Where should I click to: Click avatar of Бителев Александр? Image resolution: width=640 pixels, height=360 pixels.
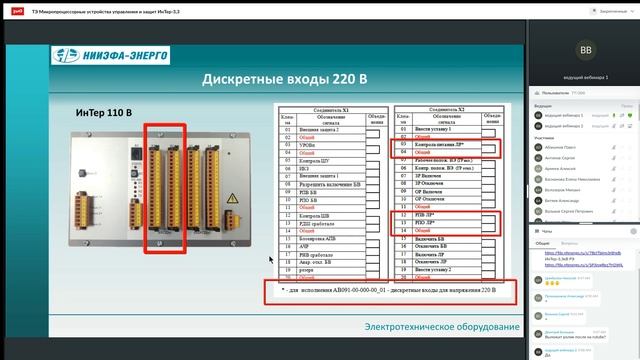pos(538,200)
